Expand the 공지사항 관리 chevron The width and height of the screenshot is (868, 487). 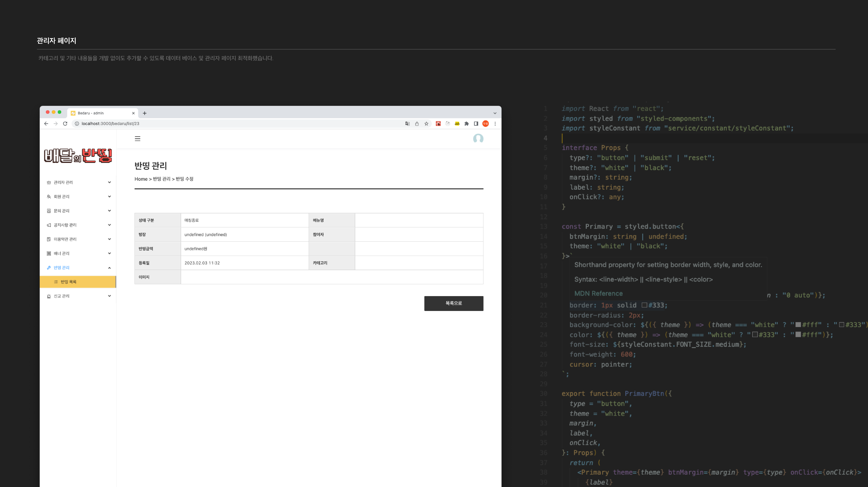point(110,225)
